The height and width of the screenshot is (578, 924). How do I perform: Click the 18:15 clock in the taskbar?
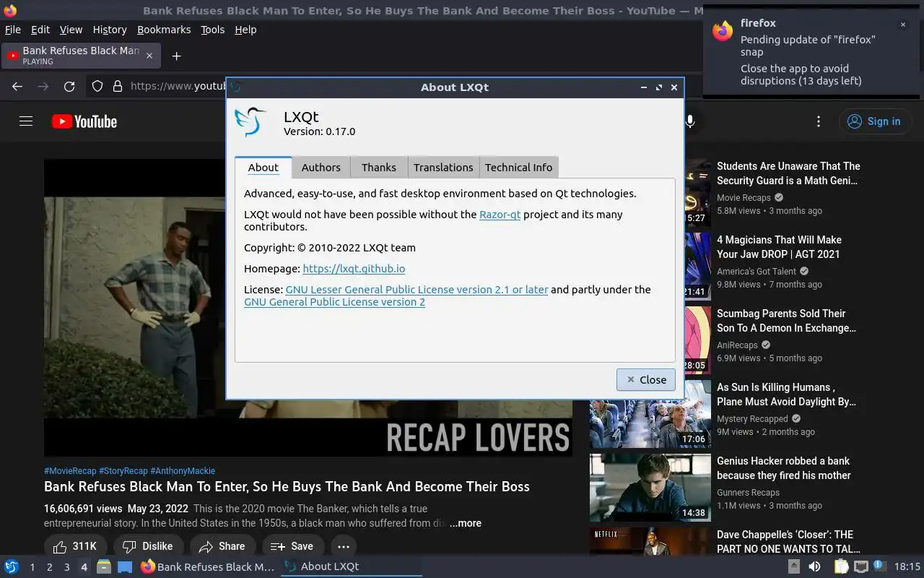(907, 566)
